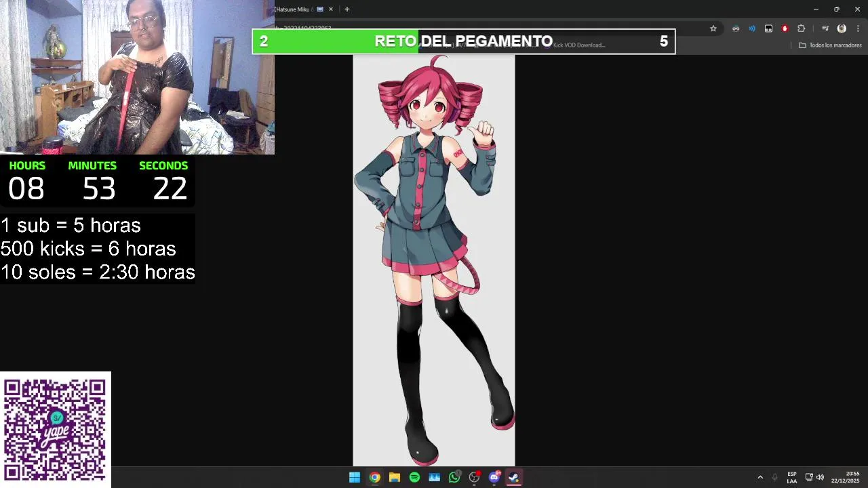Switch the ESP LAA input language
This screenshot has height=488, width=868.
pos(792,478)
